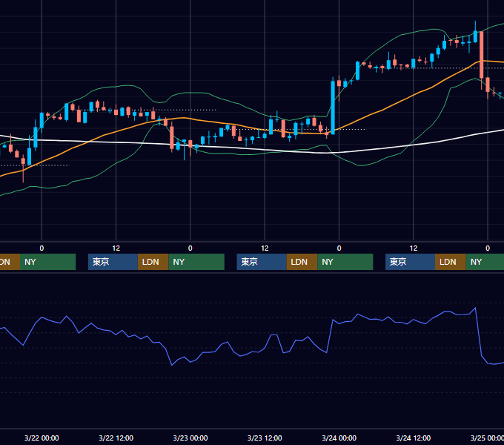Image resolution: width=504 pixels, height=445 pixels.
Task: Select the NY session block following 3/24 LDN
Action: [485, 262]
